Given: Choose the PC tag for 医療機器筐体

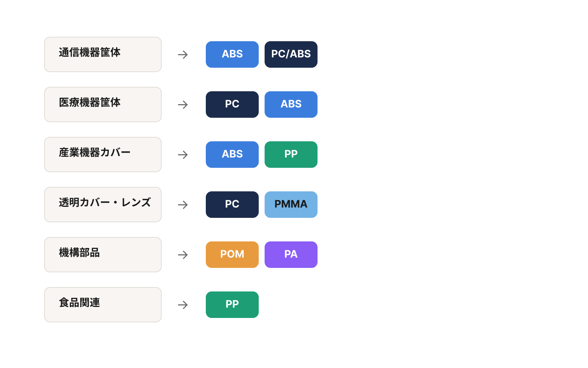Looking at the screenshot, I should pyautogui.click(x=232, y=105).
